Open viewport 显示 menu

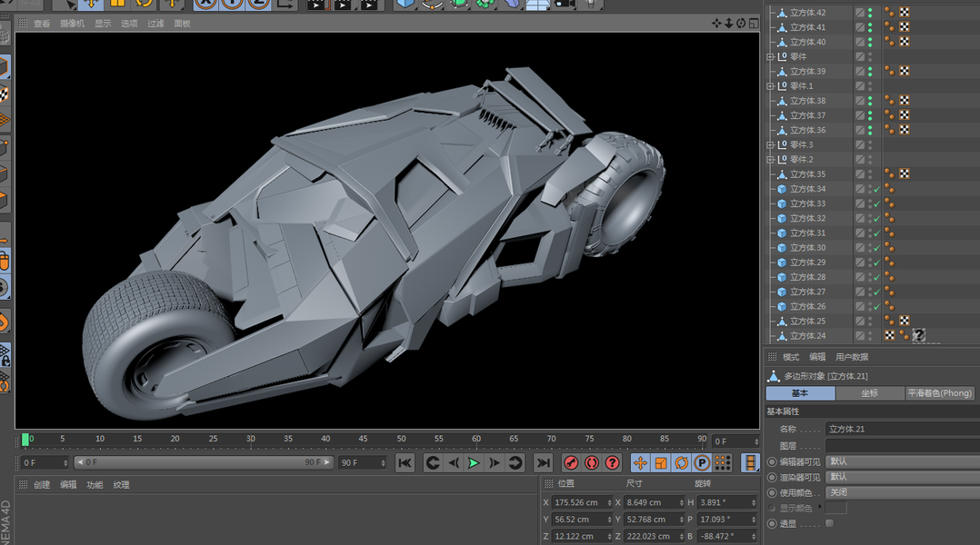(103, 24)
